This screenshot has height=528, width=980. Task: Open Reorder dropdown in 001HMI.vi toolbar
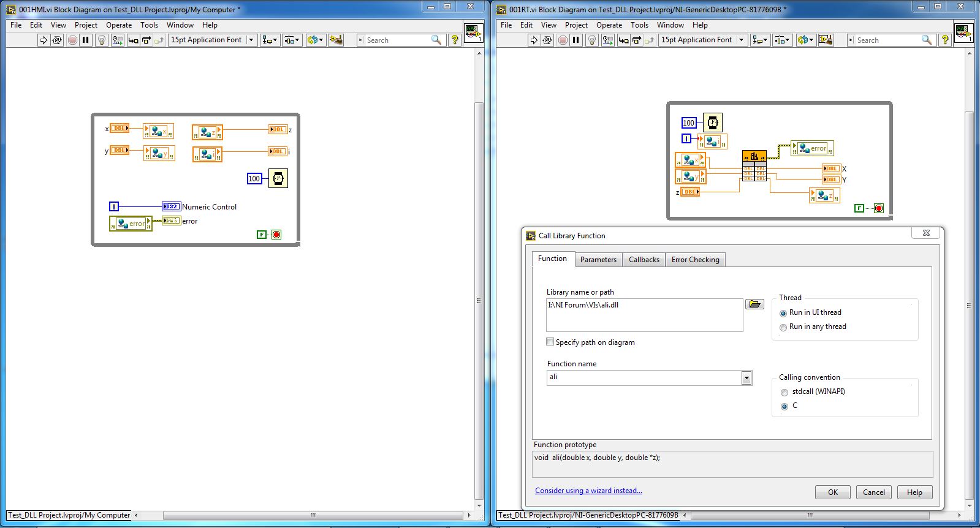point(315,40)
